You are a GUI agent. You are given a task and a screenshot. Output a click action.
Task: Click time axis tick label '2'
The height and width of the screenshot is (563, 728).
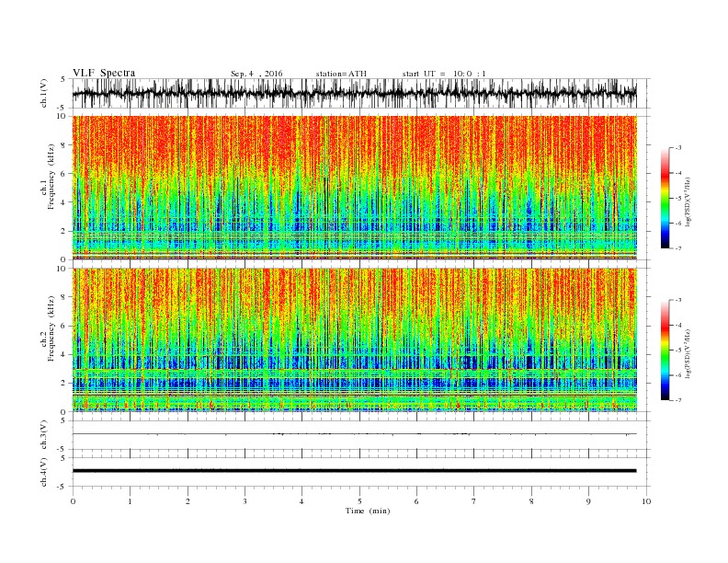pyautogui.click(x=188, y=501)
